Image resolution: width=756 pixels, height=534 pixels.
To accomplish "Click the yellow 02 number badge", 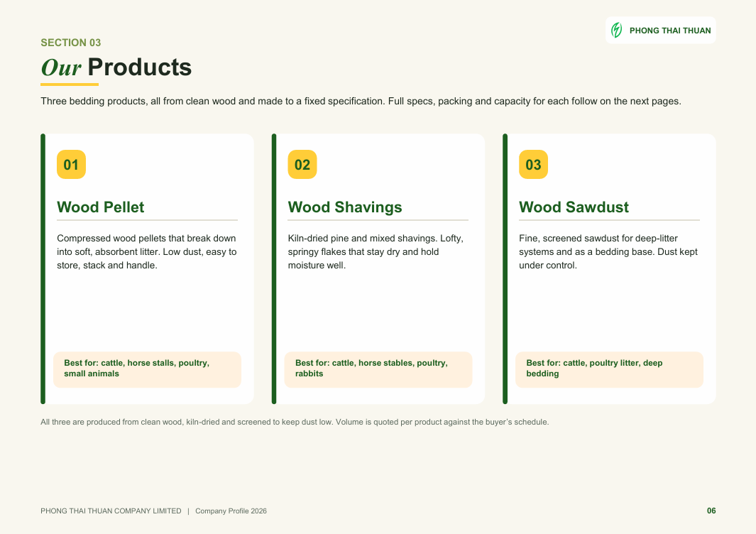I will point(302,165).
